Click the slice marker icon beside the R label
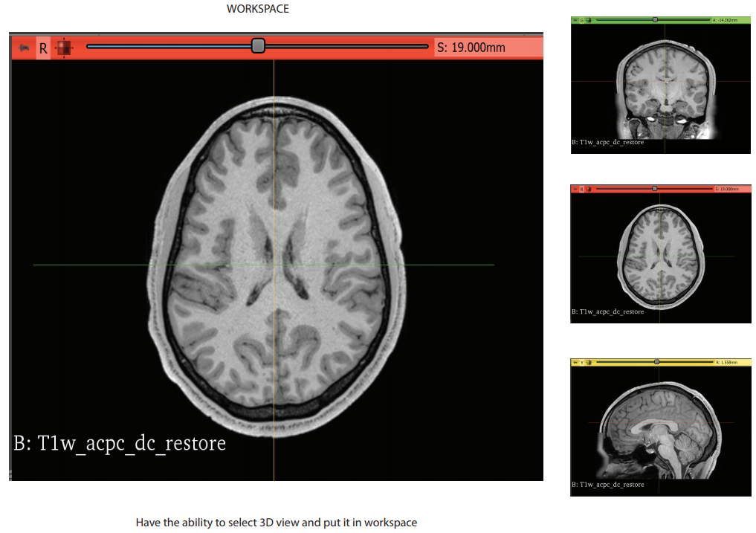756x533 pixels. [63, 47]
